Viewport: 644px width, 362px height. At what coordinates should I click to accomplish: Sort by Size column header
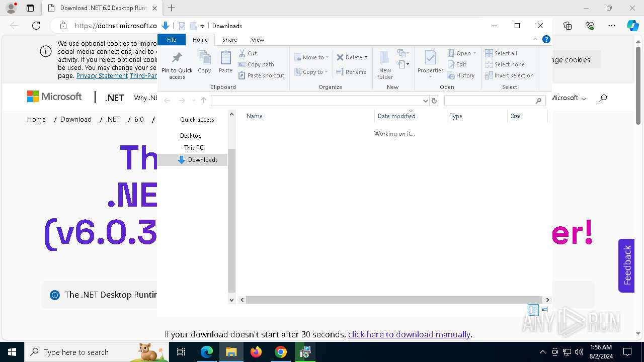tap(528, 116)
